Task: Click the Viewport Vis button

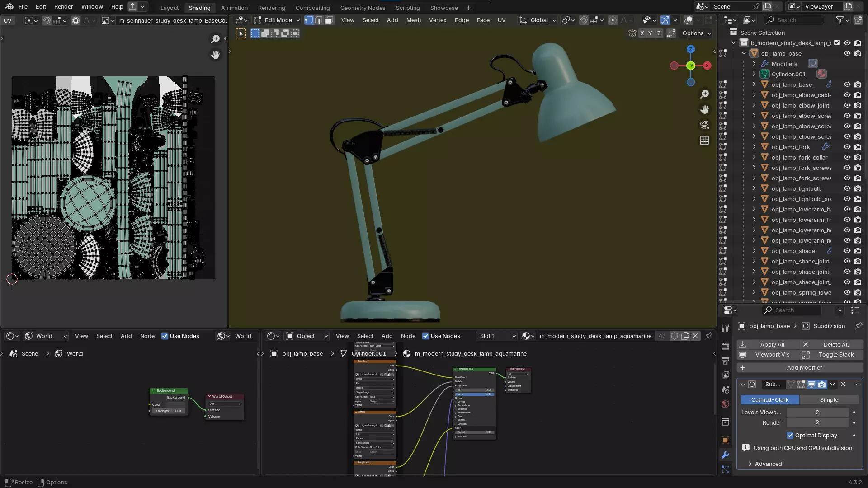Action: pyautogui.click(x=768, y=355)
